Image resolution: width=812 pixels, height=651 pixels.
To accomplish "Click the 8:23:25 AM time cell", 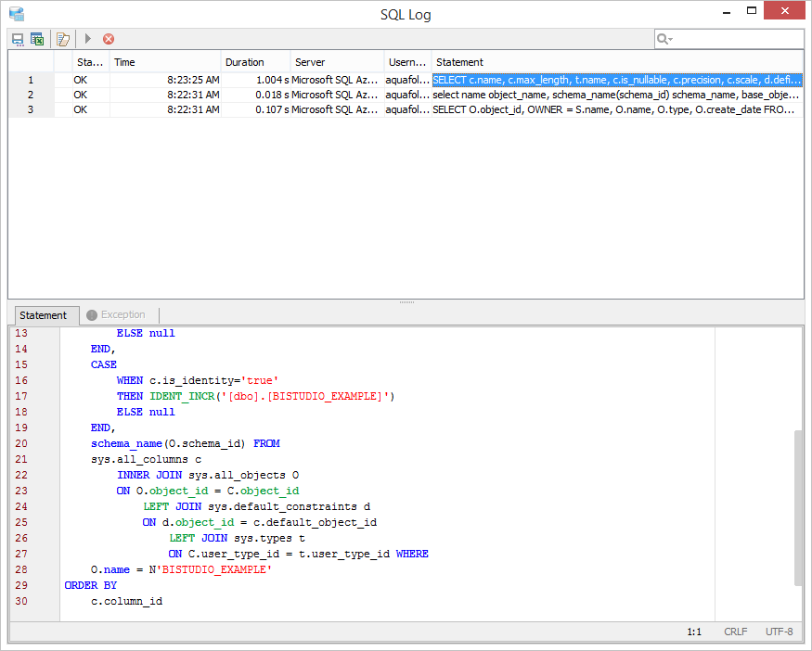I will (165, 80).
